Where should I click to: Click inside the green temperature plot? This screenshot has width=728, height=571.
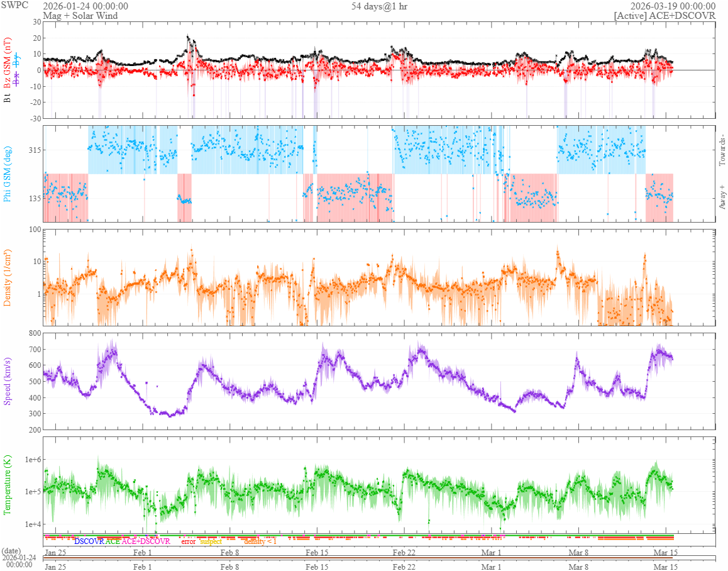click(379, 485)
